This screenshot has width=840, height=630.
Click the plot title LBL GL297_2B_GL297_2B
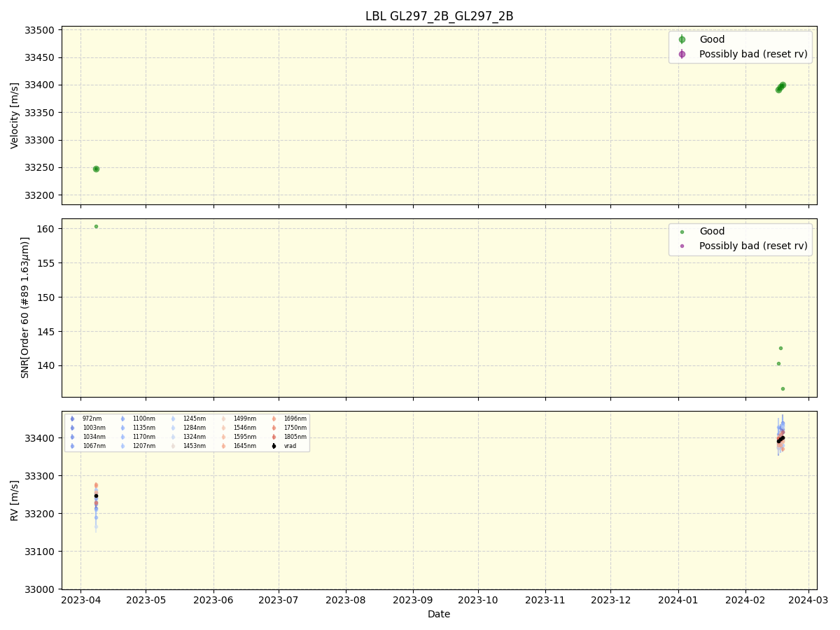(440, 16)
